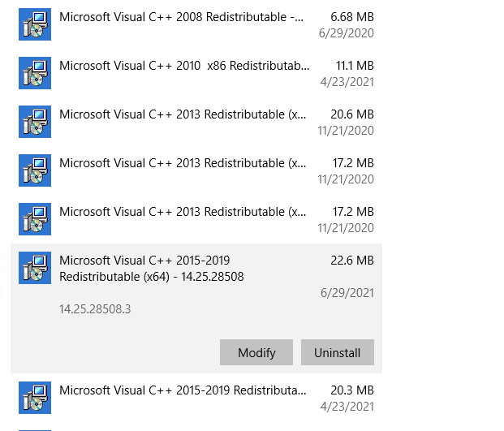The height and width of the screenshot is (431, 504).
Task: Click the 22.6 MB size label
Action: coord(352,261)
